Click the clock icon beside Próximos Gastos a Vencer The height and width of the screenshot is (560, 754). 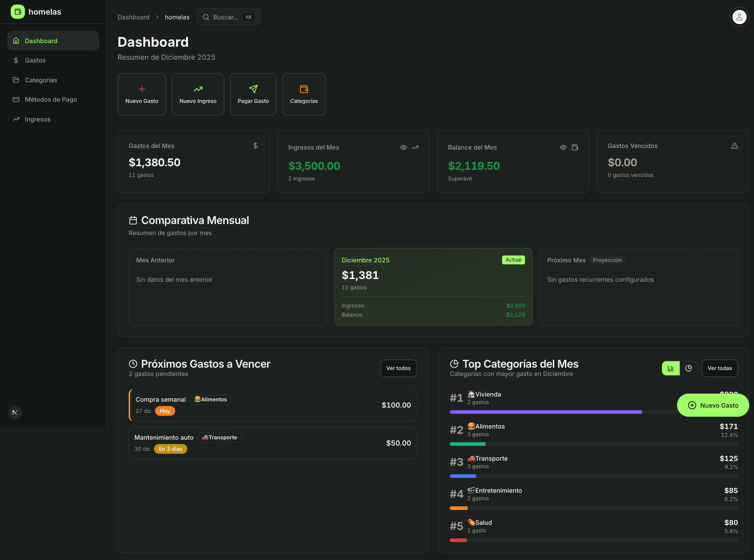[x=133, y=363]
